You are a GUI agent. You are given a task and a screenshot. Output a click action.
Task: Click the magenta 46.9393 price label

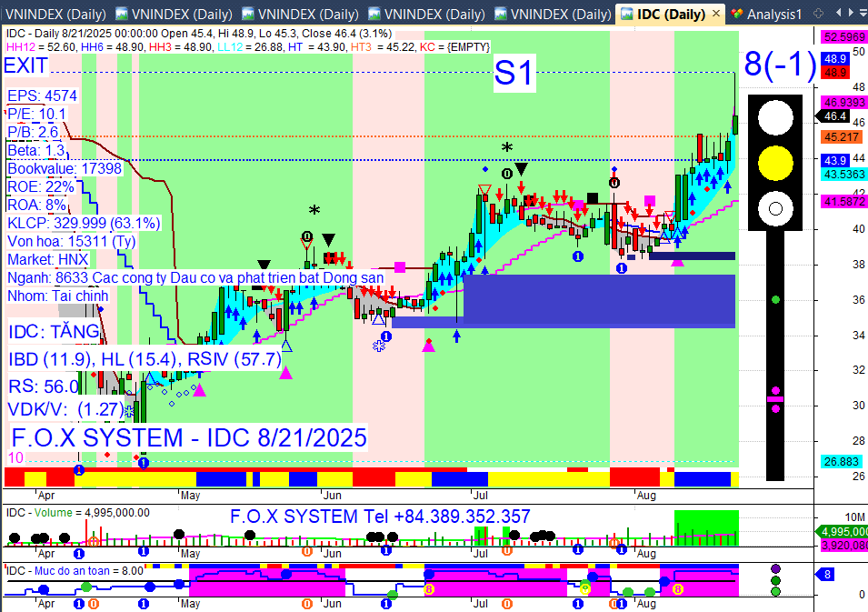point(844,103)
